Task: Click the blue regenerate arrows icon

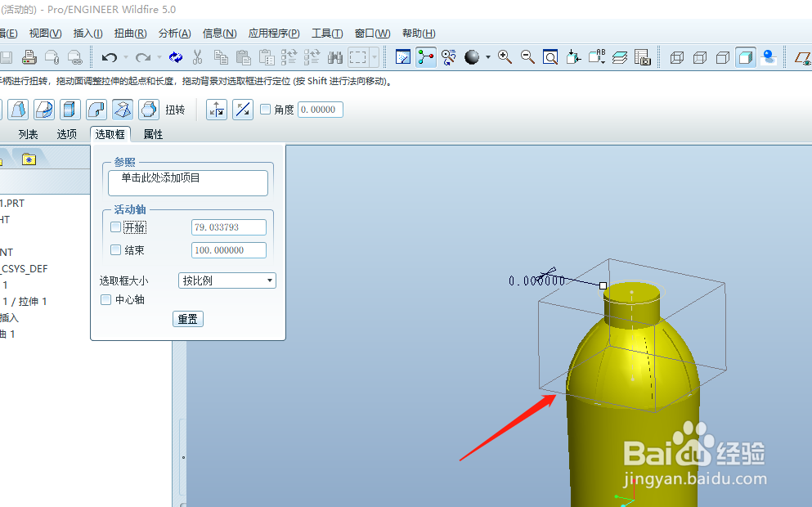Action: tap(176, 57)
